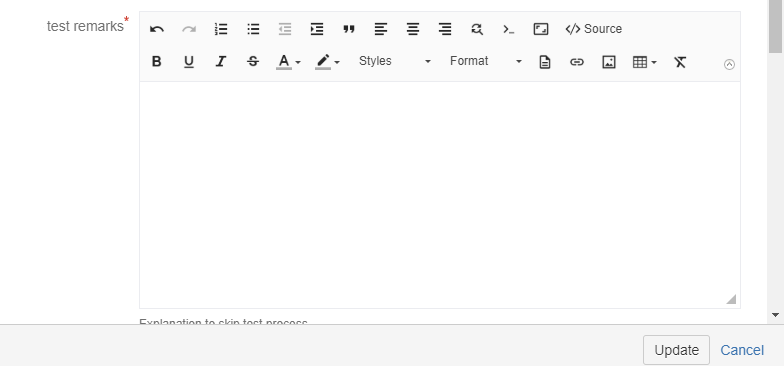
Task: Toggle bold formatting
Action: [x=156, y=62]
